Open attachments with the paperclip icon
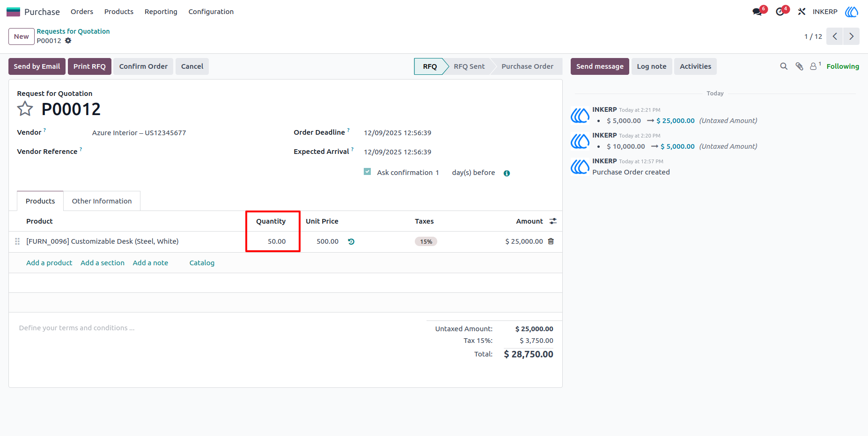 pyautogui.click(x=800, y=66)
